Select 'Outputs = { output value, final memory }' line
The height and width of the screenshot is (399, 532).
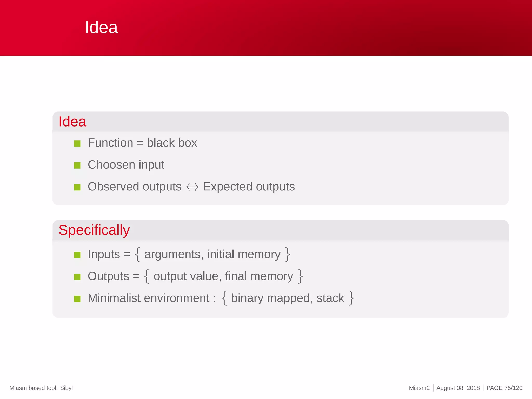(196, 276)
